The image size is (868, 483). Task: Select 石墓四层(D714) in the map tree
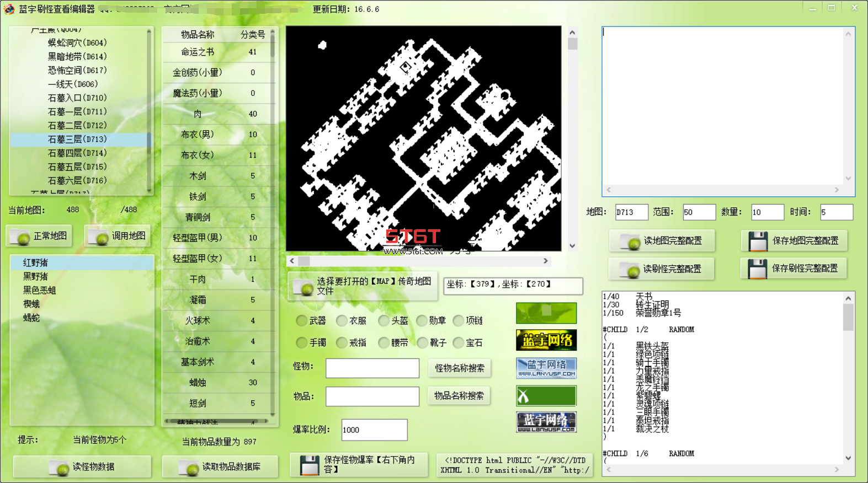click(x=77, y=153)
